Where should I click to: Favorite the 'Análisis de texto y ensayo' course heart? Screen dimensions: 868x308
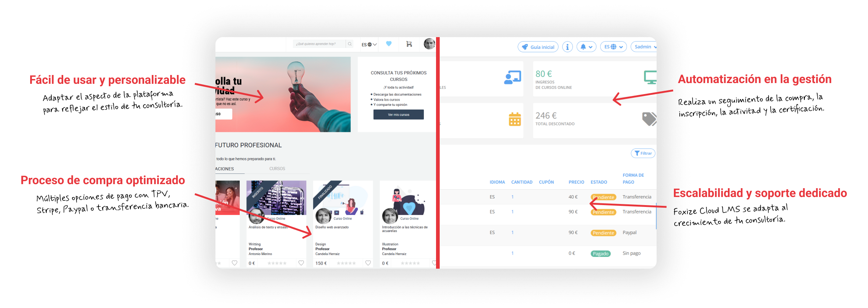pyautogui.click(x=301, y=263)
